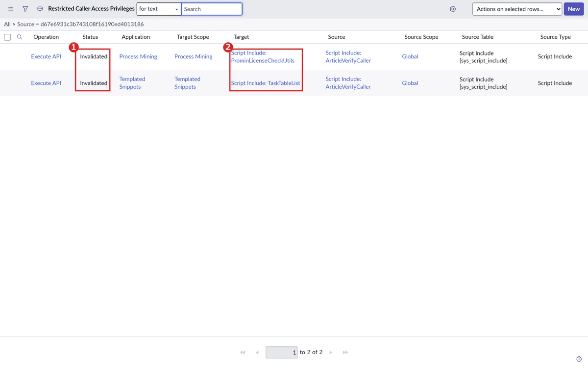Click the 'Restricted Caller Access Privileges' title

tap(91, 9)
